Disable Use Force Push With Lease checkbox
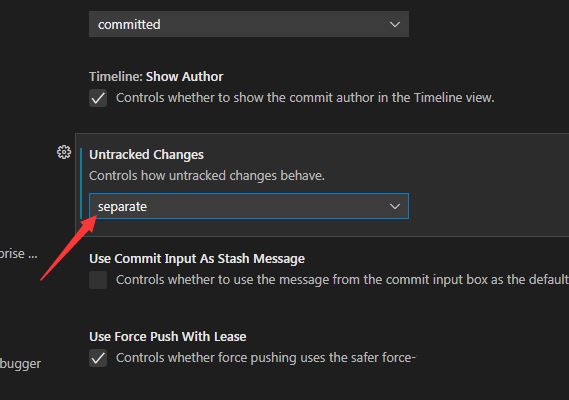569x400 pixels. tap(98, 358)
